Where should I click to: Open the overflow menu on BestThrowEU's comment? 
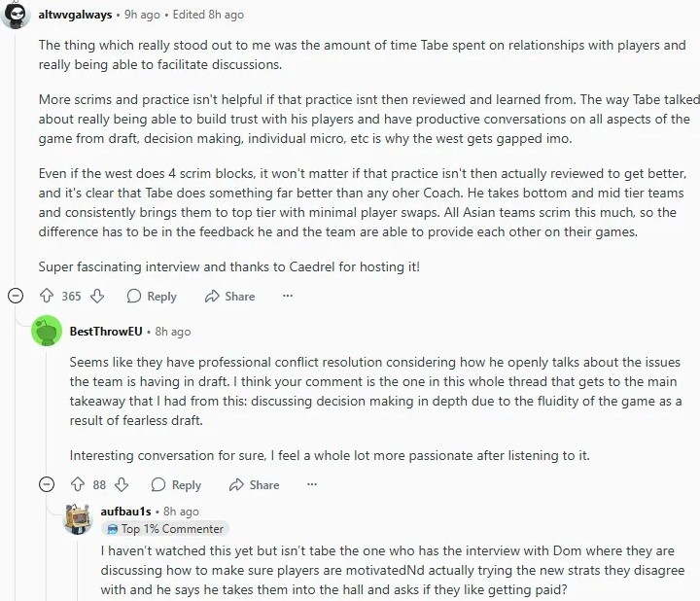[311, 484]
